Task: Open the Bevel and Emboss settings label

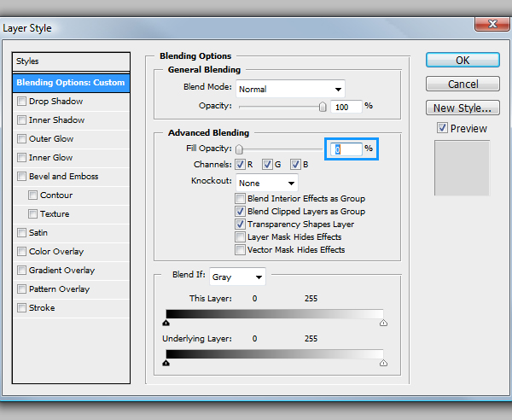Action: click(x=64, y=177)
